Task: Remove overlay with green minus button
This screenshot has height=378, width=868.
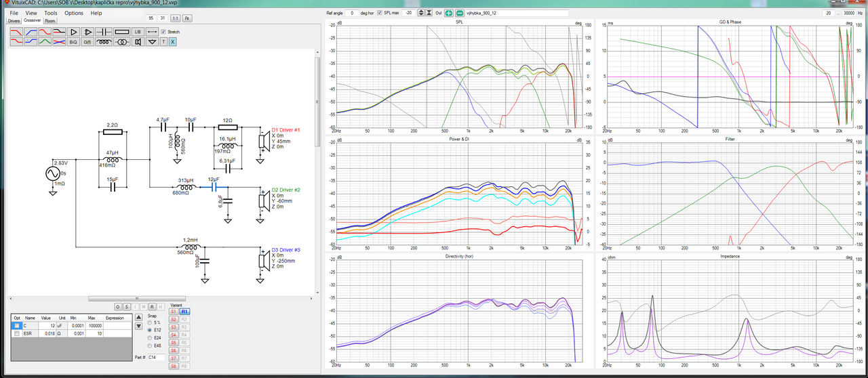Action: [460, 13]
